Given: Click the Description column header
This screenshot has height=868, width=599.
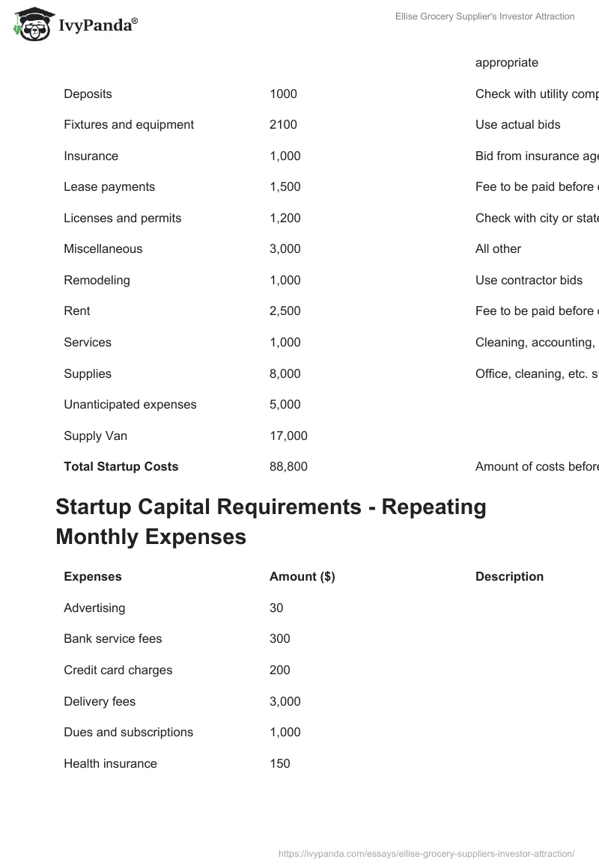Looking at the screenshot, I should (509, 576).
